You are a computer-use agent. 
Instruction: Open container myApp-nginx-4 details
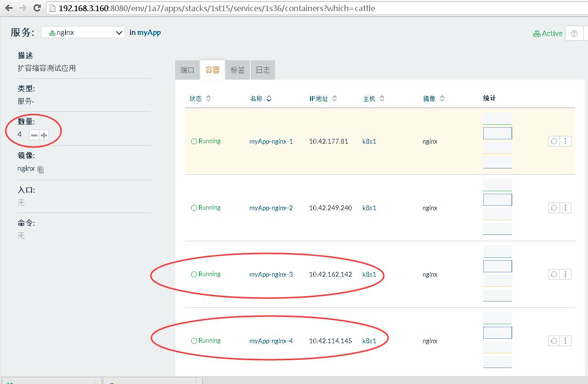[271, 341]
